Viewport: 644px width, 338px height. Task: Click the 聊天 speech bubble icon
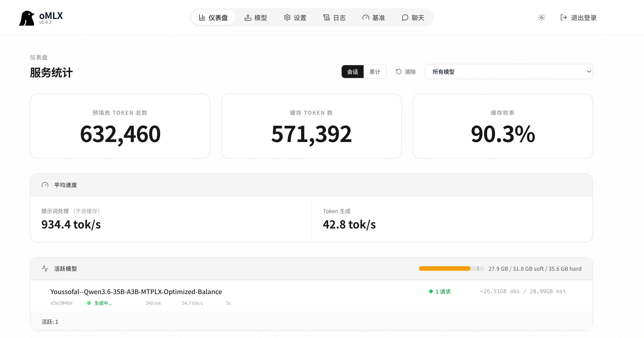click(405, 18)
